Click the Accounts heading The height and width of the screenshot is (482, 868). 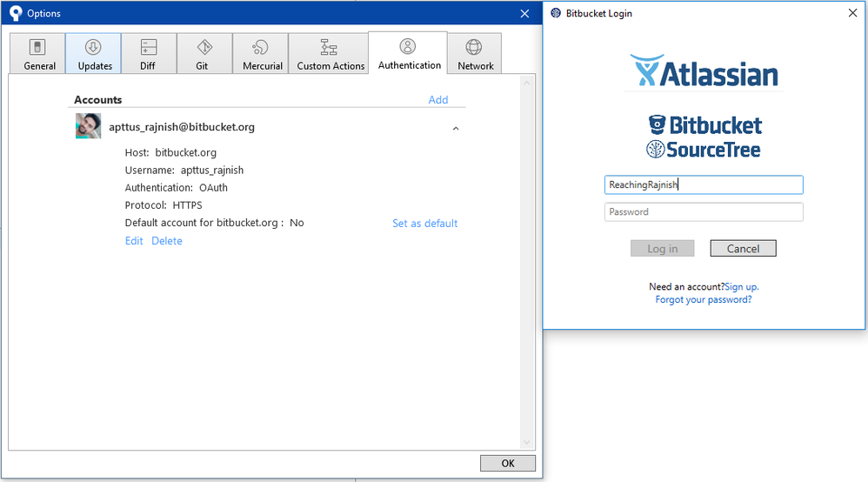[98, 100]
